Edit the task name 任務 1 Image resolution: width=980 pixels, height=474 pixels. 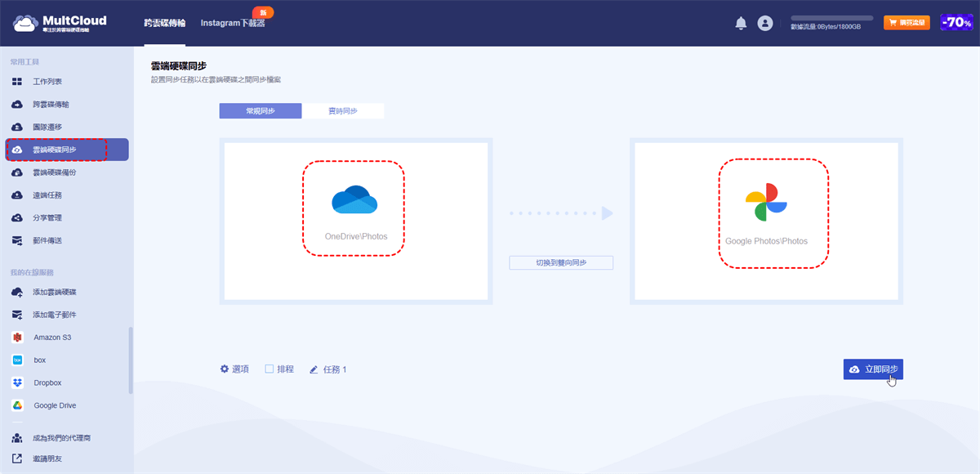(328, 369)
